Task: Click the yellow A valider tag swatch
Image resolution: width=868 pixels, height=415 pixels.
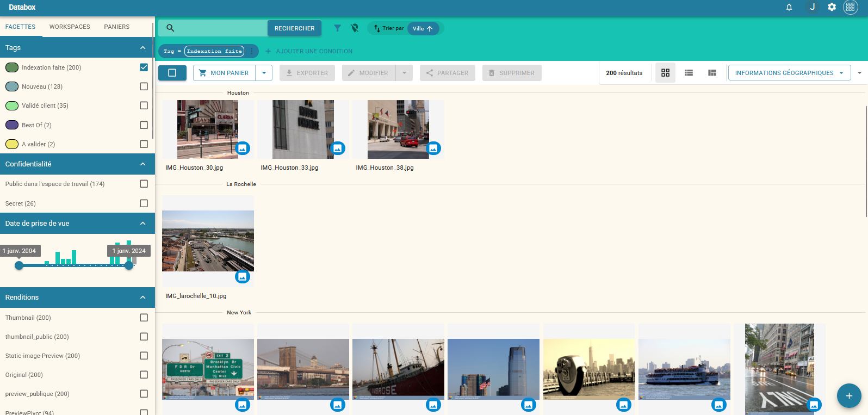Action: pyautogui.click(x=12, y=144)
